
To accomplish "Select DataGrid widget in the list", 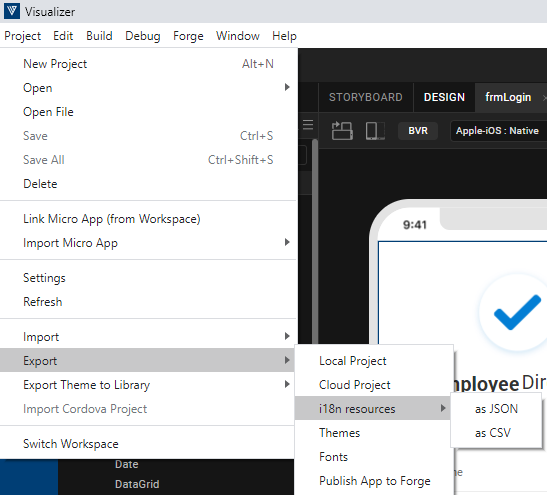I will [137, 484].
